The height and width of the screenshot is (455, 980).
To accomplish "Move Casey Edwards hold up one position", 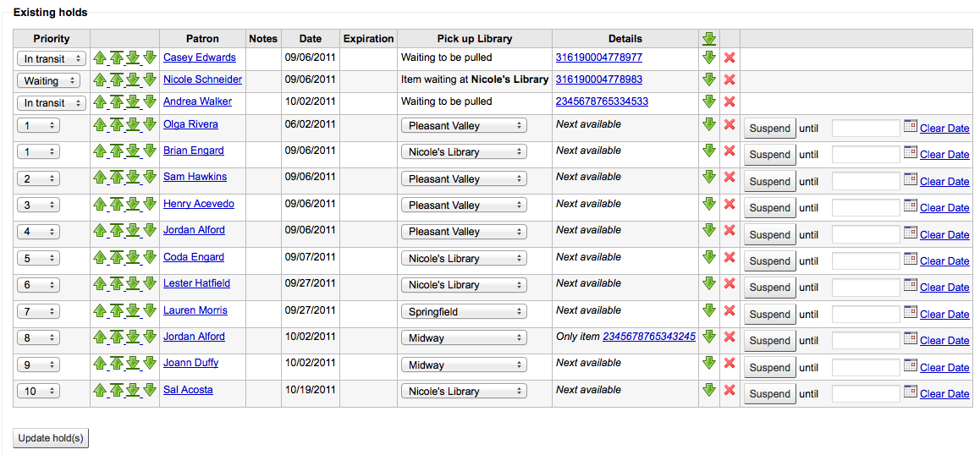I will pyautogui.click(x=100, y=58).
